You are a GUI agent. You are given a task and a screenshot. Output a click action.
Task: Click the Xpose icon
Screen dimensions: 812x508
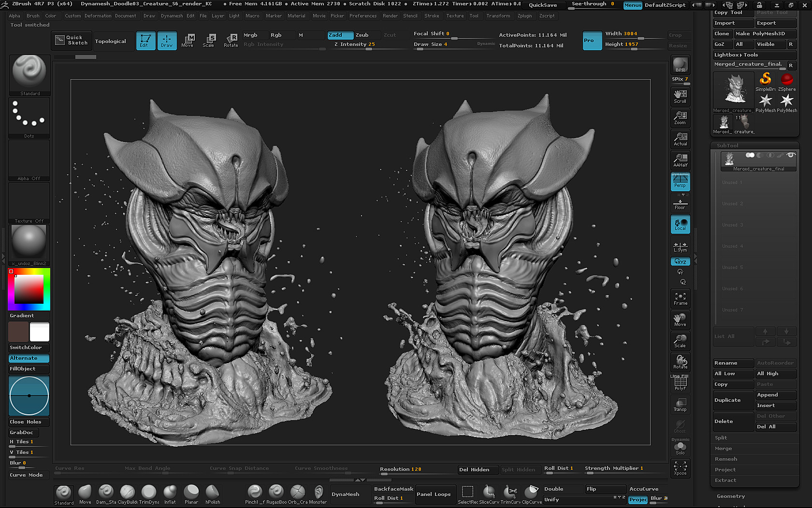[680, 468]
